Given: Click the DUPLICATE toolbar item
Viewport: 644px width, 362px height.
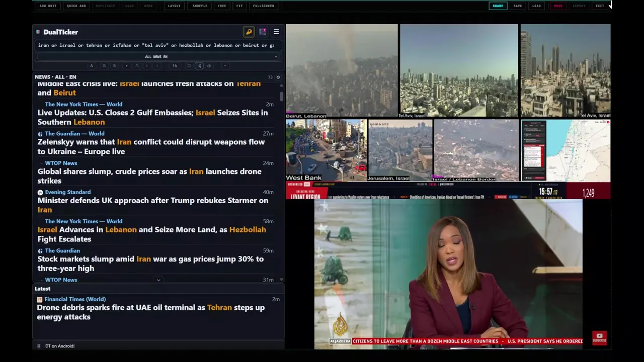Looking at the screenshot, I should (105, 6).
